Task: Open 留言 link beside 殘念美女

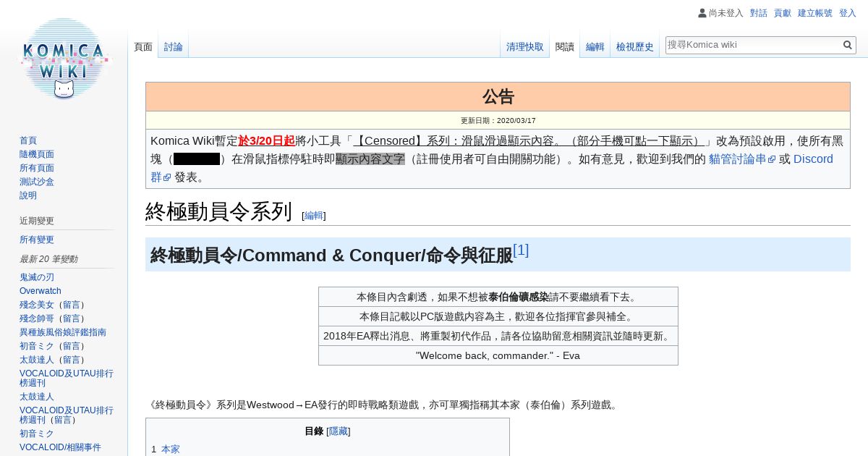Action: [x=71, y=305]
